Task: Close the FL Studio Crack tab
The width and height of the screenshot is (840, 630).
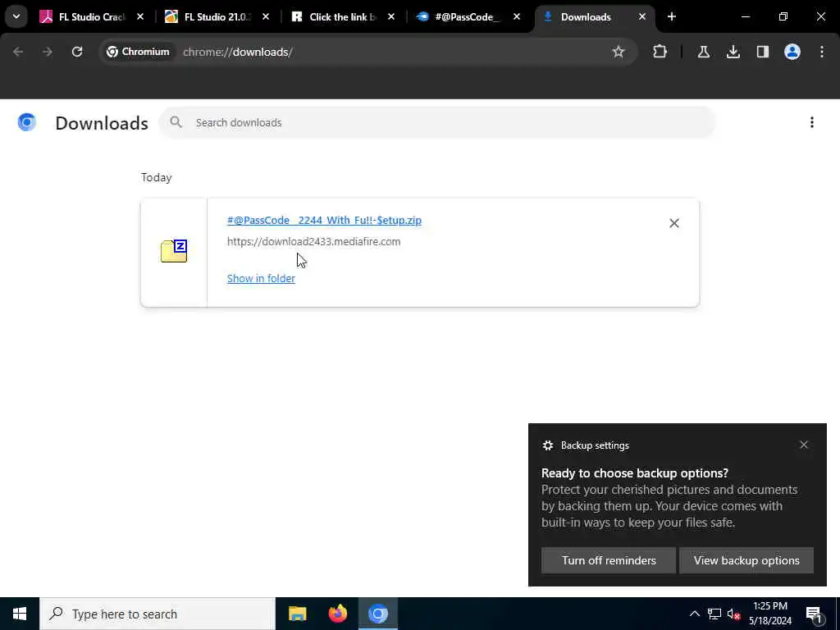Action: coord(140,17)
